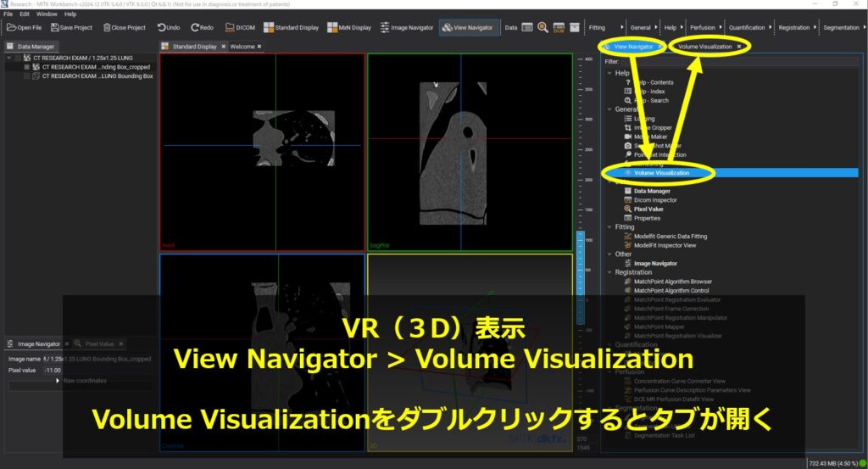Click the sagittal view render window
Screen dimensions: 868x469
point(470,153)
